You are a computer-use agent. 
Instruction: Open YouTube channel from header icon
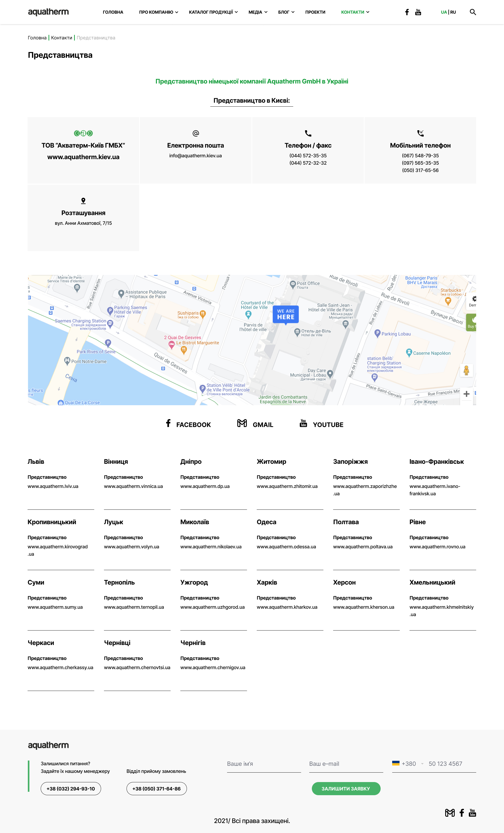[x=418, y=12]
